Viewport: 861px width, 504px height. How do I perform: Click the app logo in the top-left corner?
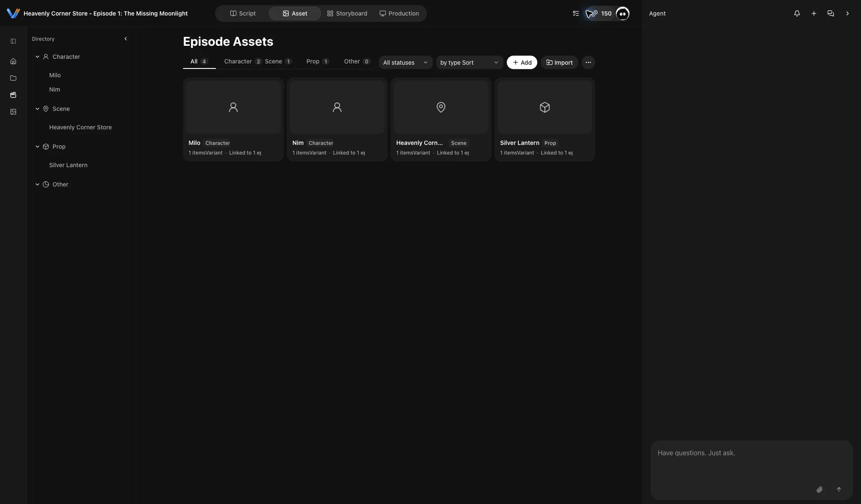pyautogui.click(x=13, y=13)
